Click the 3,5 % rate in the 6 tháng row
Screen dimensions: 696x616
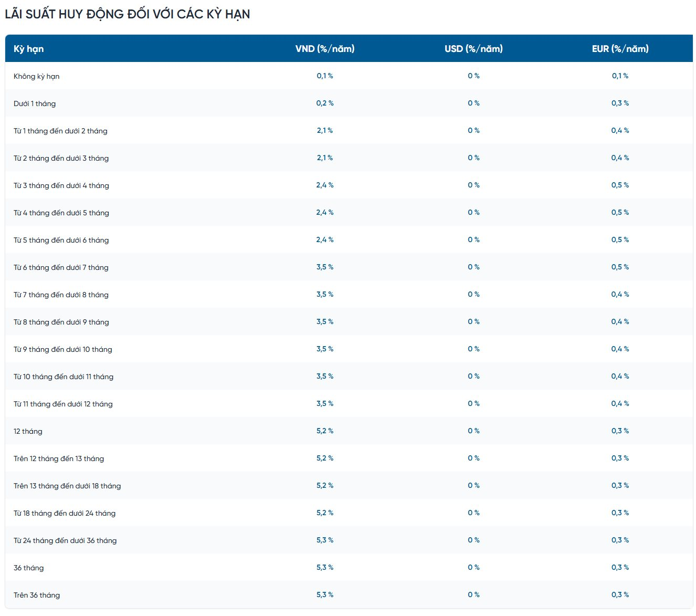pyautogui.click(x=325, y=267)
